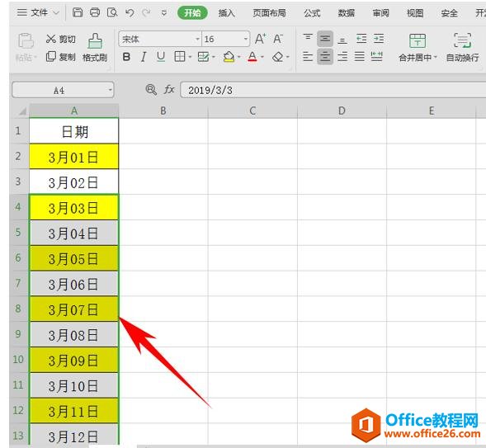This screenshot has height=448, width=486.
Task: Select column B header
Action: click(163, 111)
